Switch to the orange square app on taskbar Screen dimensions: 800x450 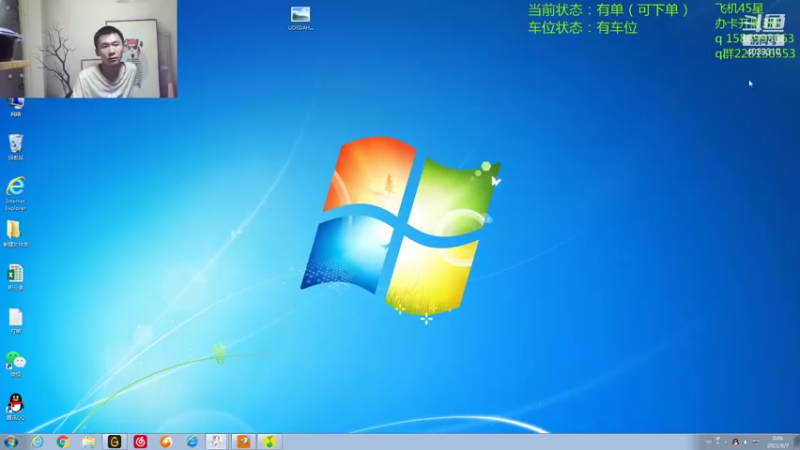pos(243,442)
